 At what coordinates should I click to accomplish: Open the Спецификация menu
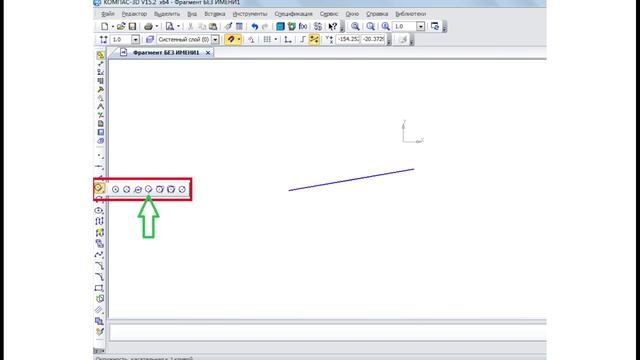(x=293, y=14)
